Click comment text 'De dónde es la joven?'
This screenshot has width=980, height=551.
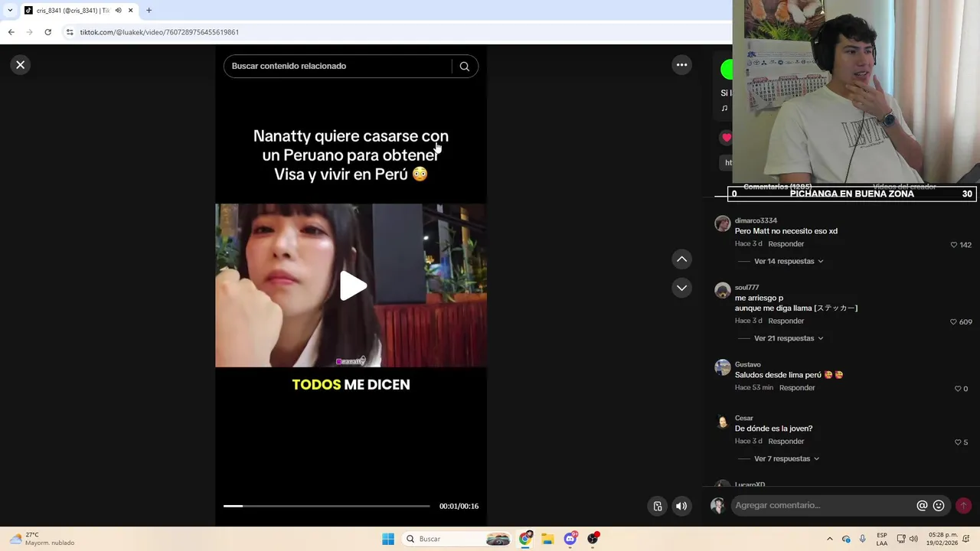click(x=773, y=429)
